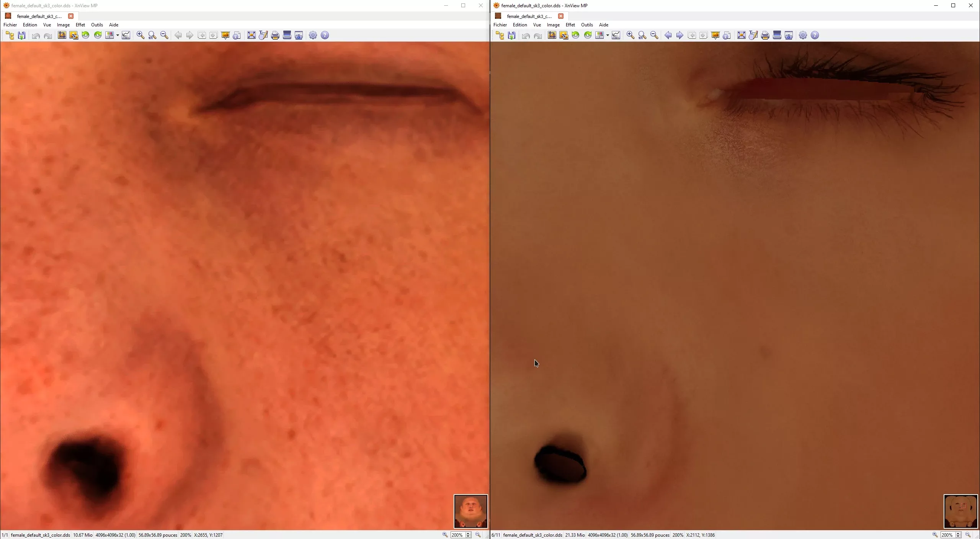Click screen capture camera icon in left window

[299, 35]
